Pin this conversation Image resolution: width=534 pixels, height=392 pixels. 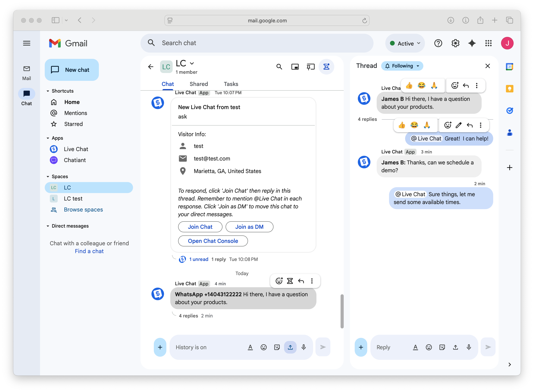311,67
